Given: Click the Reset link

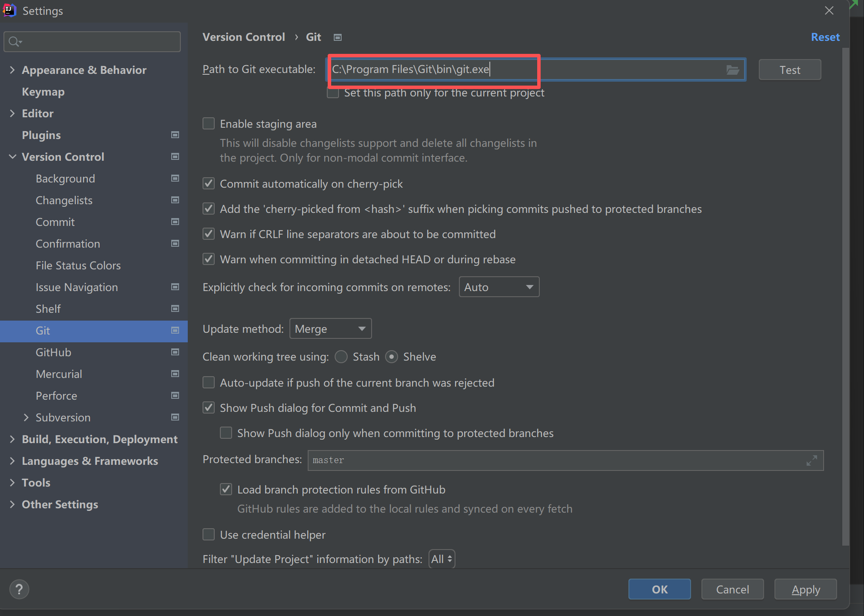Looking at the screenshot, I should click(825, 37).
